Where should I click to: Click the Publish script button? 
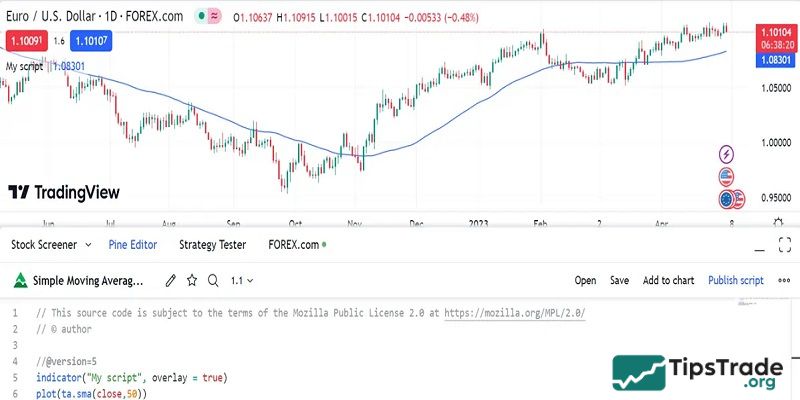[735, 281]
